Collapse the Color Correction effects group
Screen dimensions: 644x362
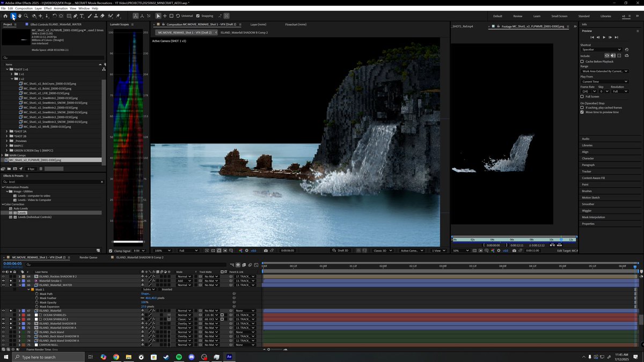3,204
